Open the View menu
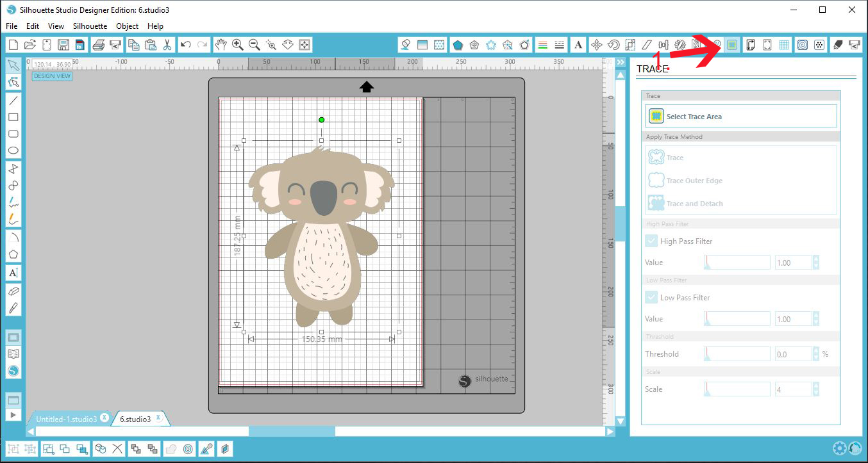Viewport: 868px width, 463px height. [56, 26]
